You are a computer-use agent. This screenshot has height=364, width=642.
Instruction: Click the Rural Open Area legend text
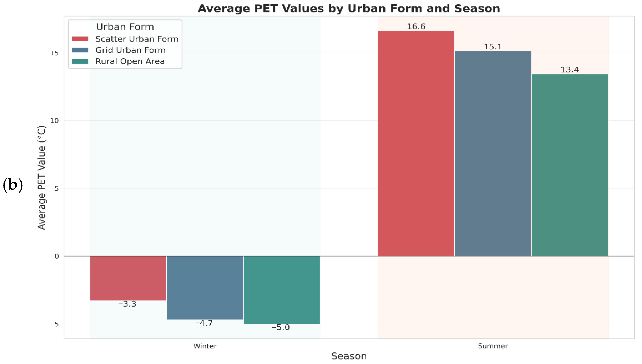(x=130, y=61)
